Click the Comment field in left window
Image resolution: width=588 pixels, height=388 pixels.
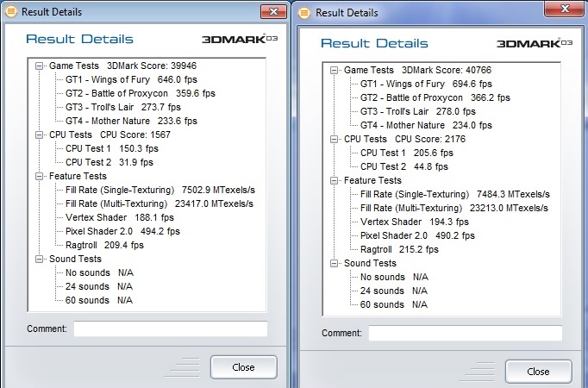tap(171, 329)
